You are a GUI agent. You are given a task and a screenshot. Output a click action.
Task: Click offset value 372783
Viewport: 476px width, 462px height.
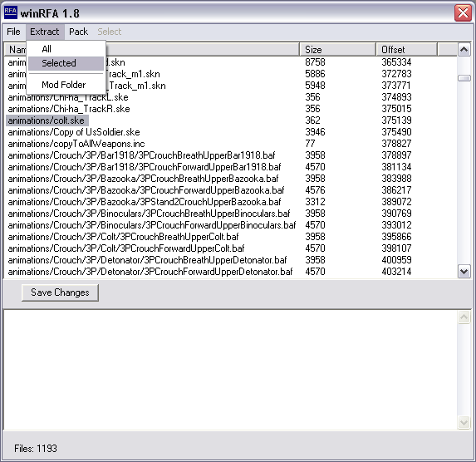coord(396,74)
